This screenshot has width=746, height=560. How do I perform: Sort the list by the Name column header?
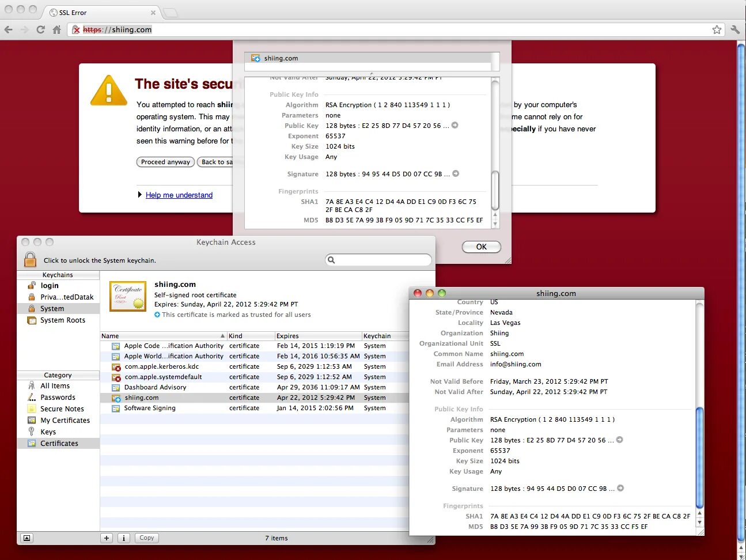pos(163,336)
